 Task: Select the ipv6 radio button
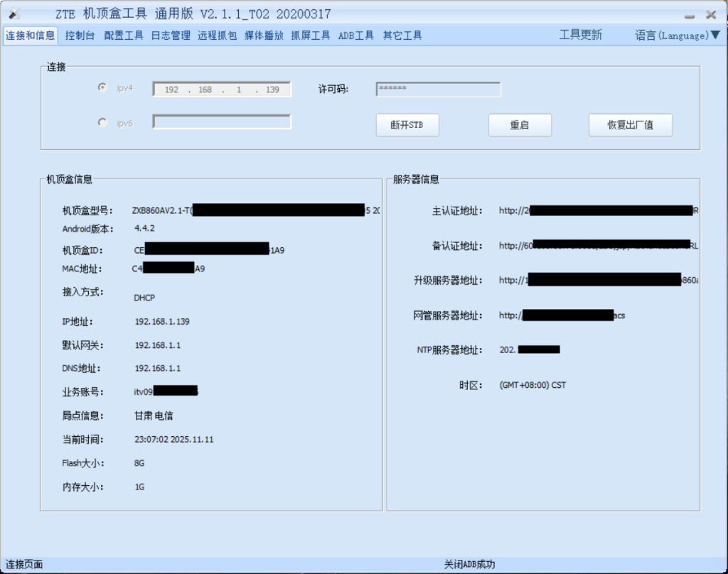point(102,122)
